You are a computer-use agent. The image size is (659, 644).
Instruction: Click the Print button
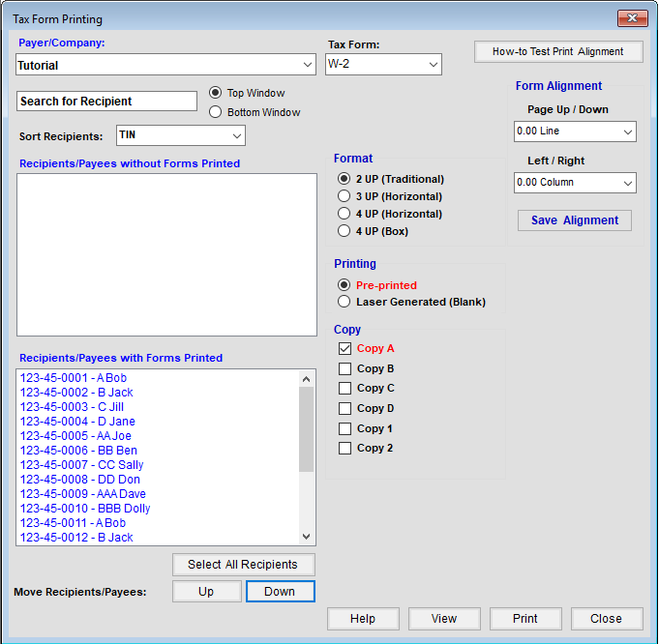(x=525, y=619)
